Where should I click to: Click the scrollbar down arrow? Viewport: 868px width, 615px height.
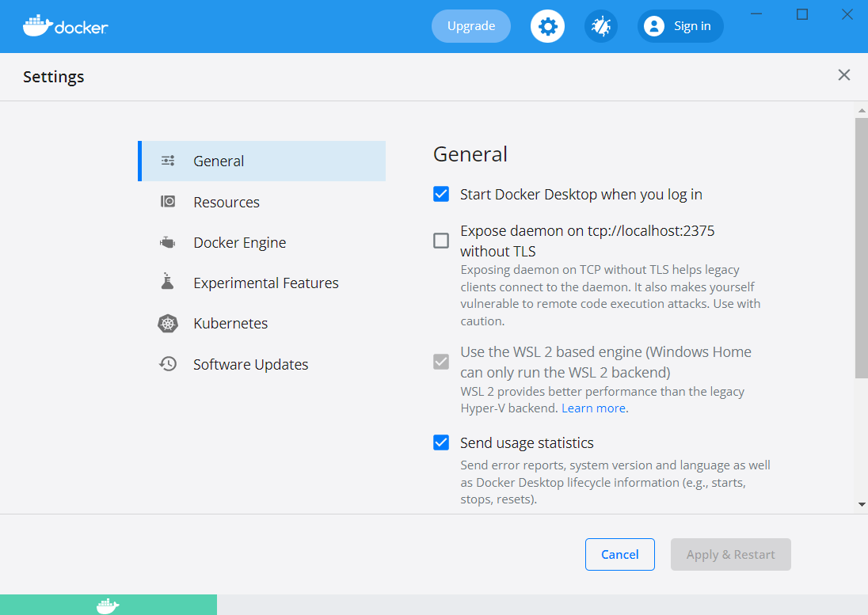(x=862, y=504)
